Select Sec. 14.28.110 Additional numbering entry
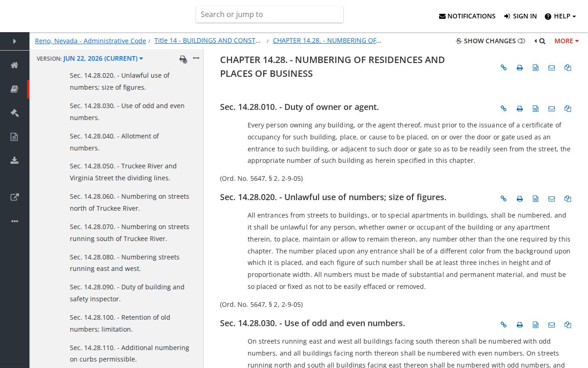Image resolution: width=588 pixels, height=368 pixels. pos(130,353)
